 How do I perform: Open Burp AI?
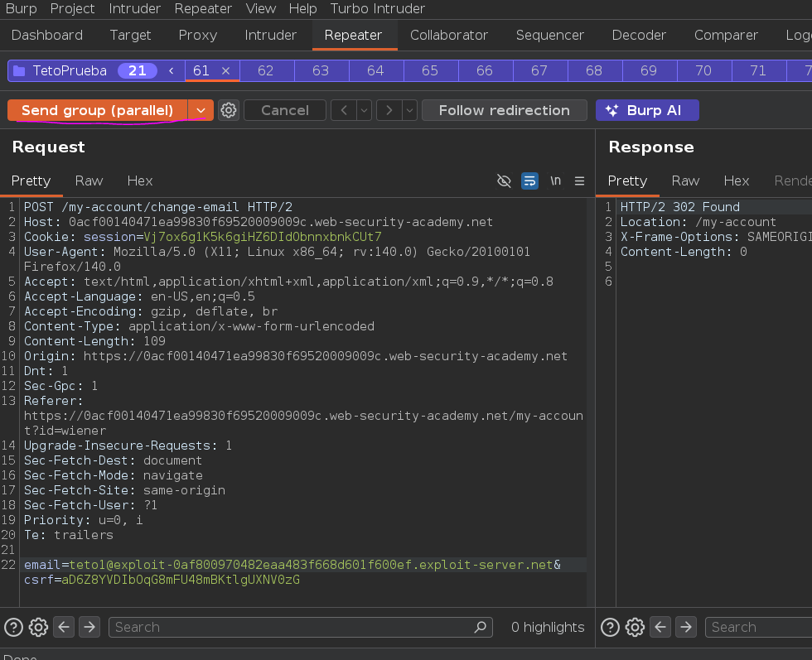(647, 110)
